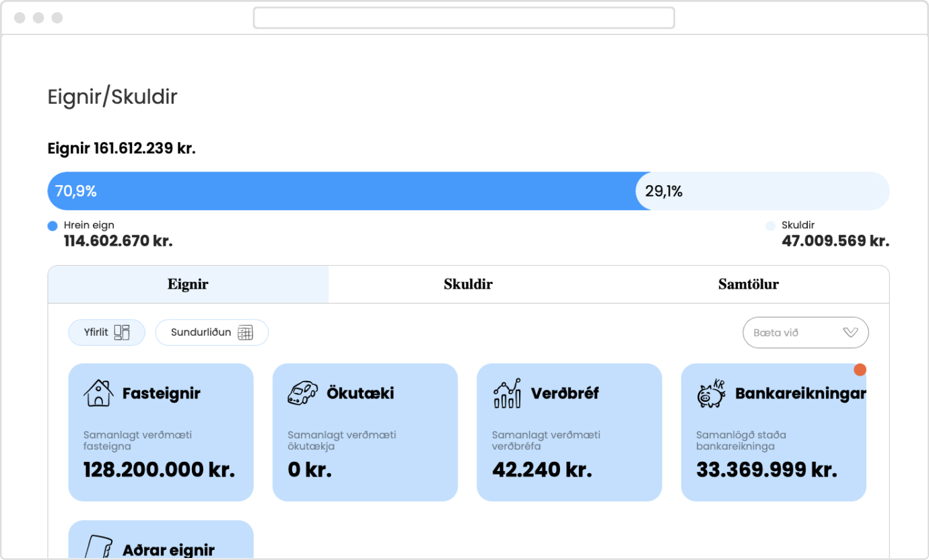
Task: Click the 33.369.999 kr. bank balance
Action: point(767,470)
